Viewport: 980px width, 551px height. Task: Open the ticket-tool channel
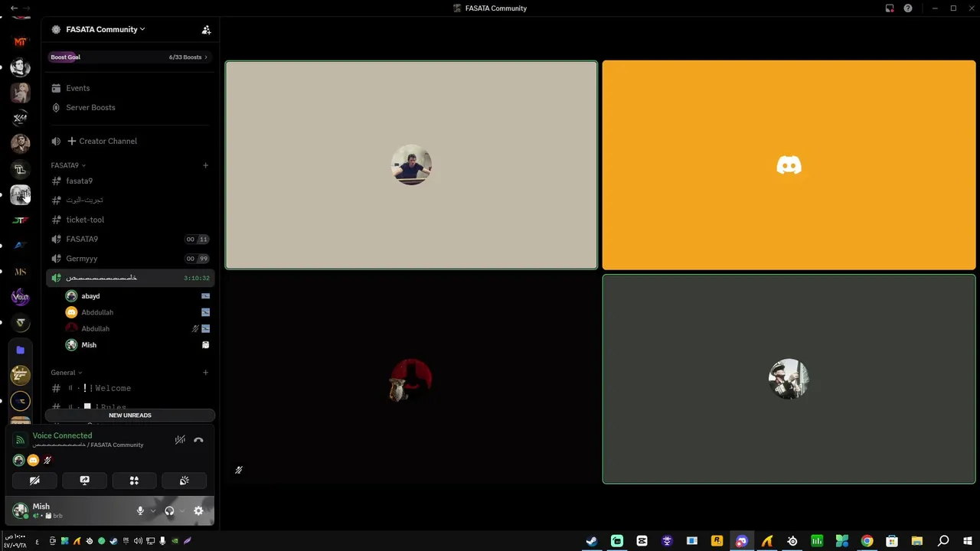[x=129, y=220]
